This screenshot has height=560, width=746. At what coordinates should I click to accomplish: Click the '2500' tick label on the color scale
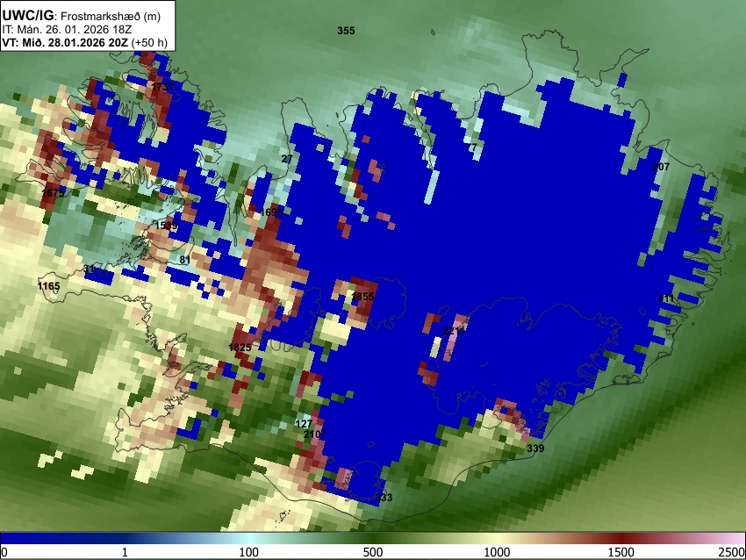tap(732, 552)
